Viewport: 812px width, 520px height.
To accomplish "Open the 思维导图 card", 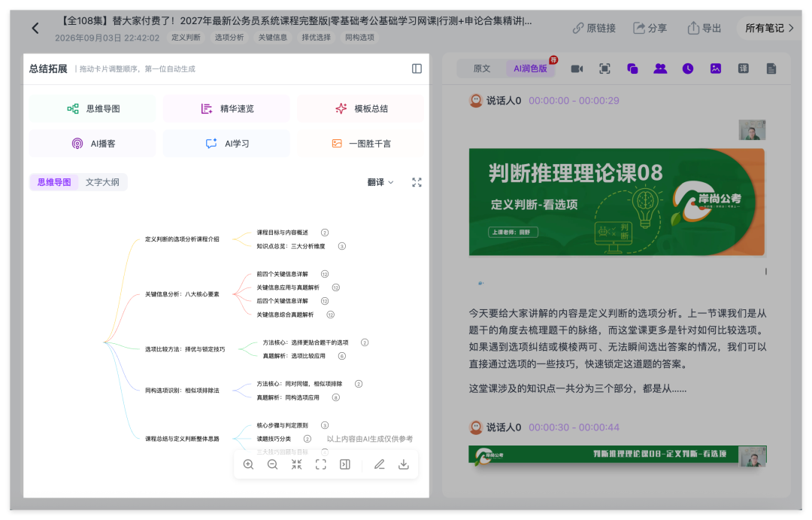I will tap(92, 109).
